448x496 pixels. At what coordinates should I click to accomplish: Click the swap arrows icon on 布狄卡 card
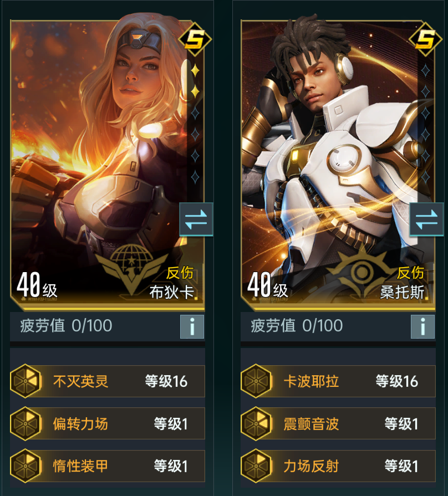tap(196, 219)
